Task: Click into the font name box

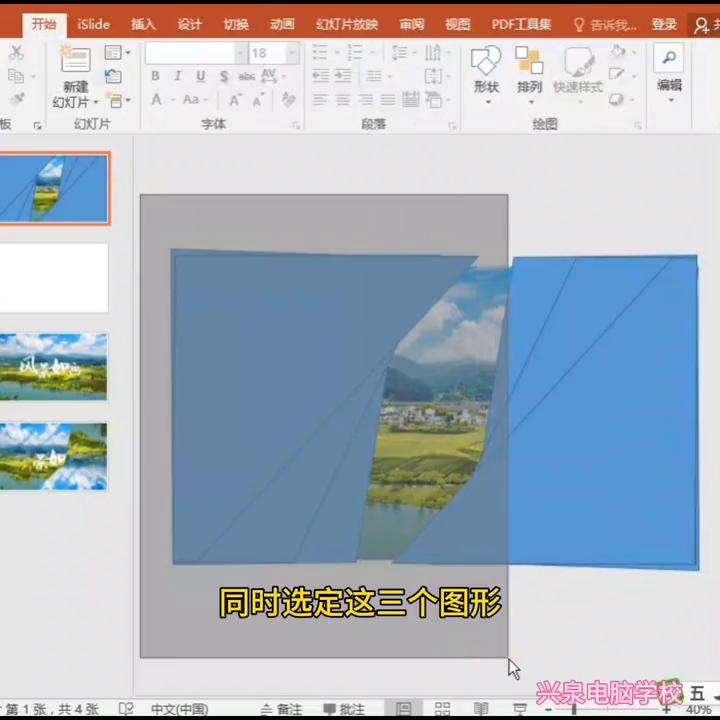Action: tap(190, 53)
